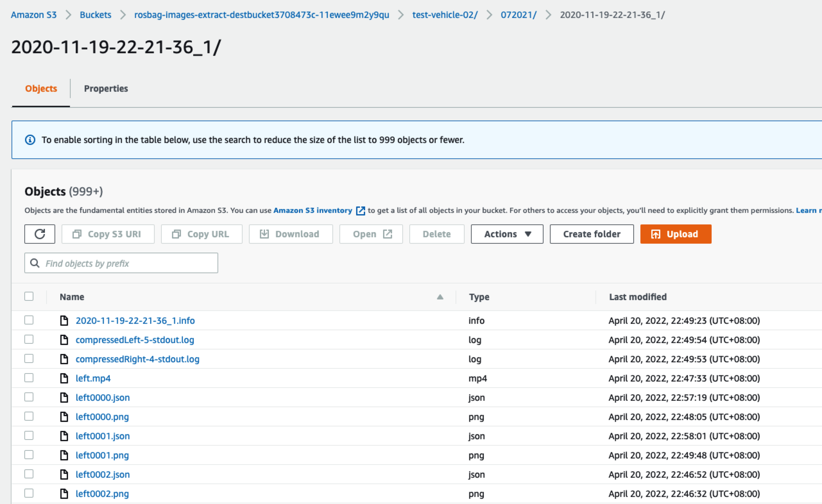Open rosbag-images-extract-destbucket breadcrumb
The height and width of the screenshot is (504, 822).
point(261,15)
